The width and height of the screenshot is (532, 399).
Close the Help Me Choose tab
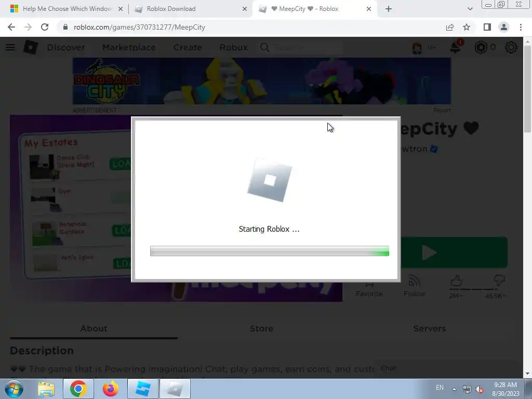point(121,9)
